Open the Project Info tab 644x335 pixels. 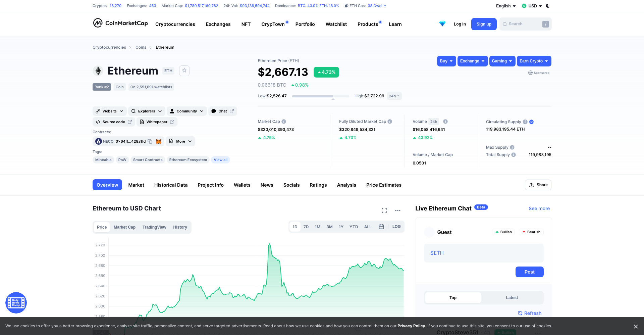pyautogui.click(x=211, y=185)
